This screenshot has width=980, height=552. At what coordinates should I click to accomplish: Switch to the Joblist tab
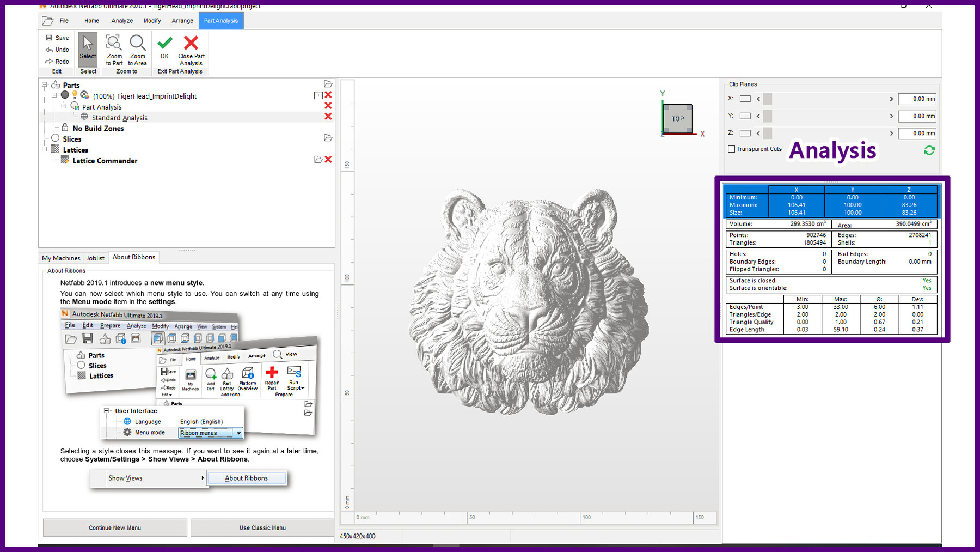click(x=95, y=258)
